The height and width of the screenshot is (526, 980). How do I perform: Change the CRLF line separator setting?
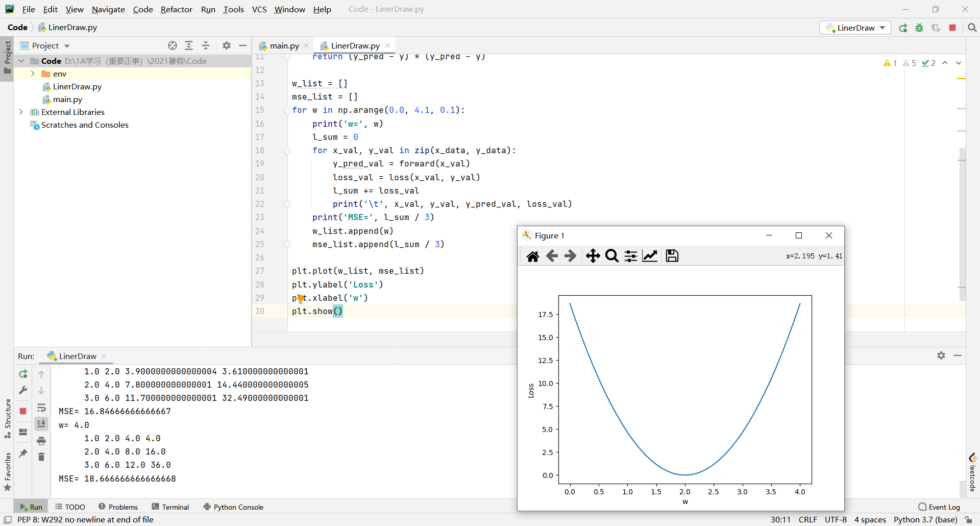[x=807, y=519]
